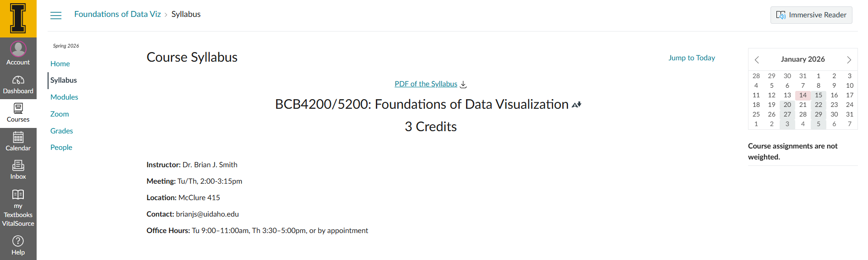This screenshot has height=260, width=868.
Task: Click Foundations of Data Viz breadcrumb
Action: (118, 14)
